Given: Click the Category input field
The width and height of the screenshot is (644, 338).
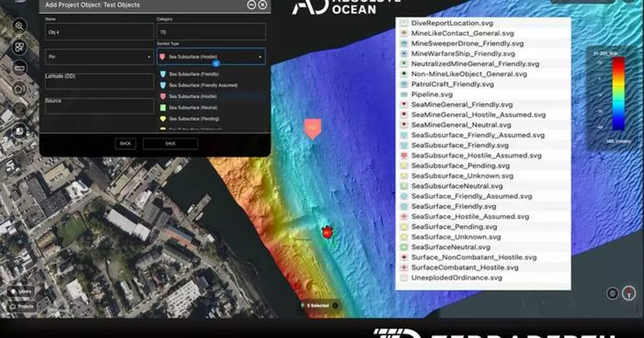Looking at the screenshot, I should point(211,31).
